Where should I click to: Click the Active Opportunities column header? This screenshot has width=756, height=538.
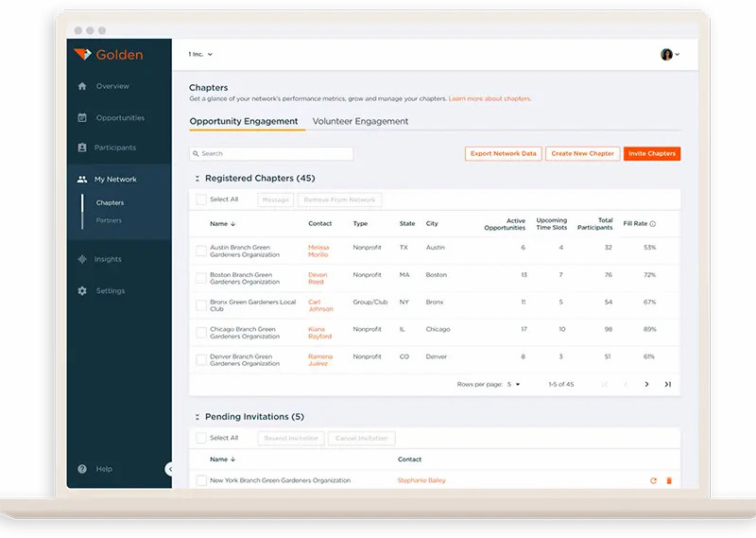click(x=505, y=224)
